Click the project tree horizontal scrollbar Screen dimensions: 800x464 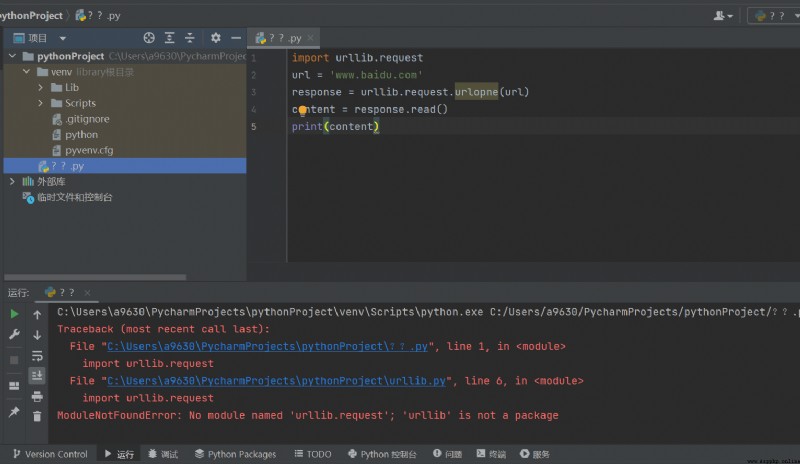(95, 277)
